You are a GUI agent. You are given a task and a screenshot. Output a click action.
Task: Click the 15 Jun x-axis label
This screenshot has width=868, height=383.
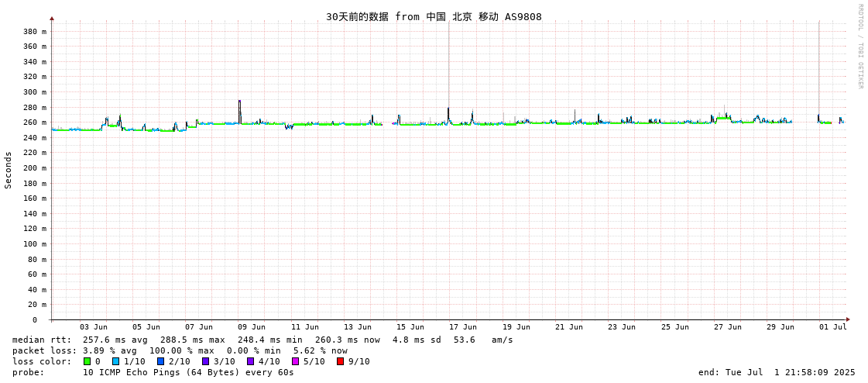[x=410, y=327]
